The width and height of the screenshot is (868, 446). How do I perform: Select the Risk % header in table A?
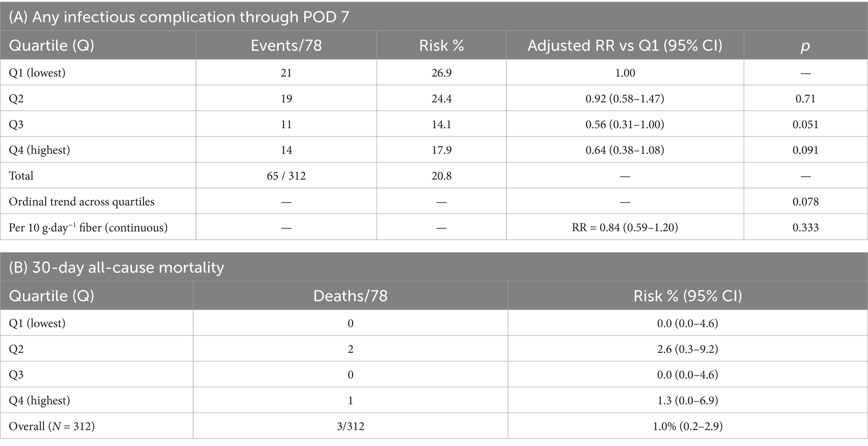441,45
